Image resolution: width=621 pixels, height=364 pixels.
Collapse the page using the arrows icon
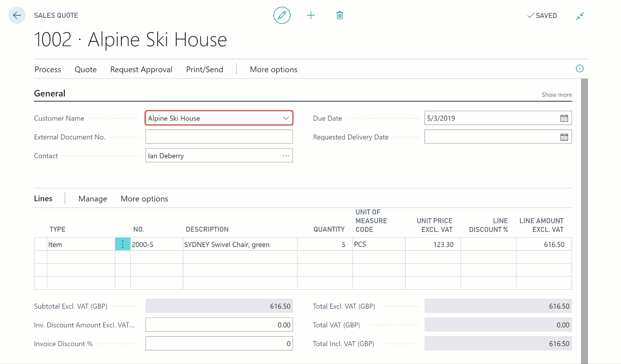(580, 16)
